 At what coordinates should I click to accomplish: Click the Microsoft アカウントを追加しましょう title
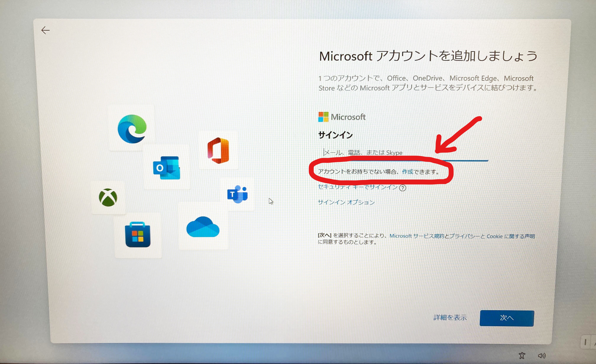428,56
